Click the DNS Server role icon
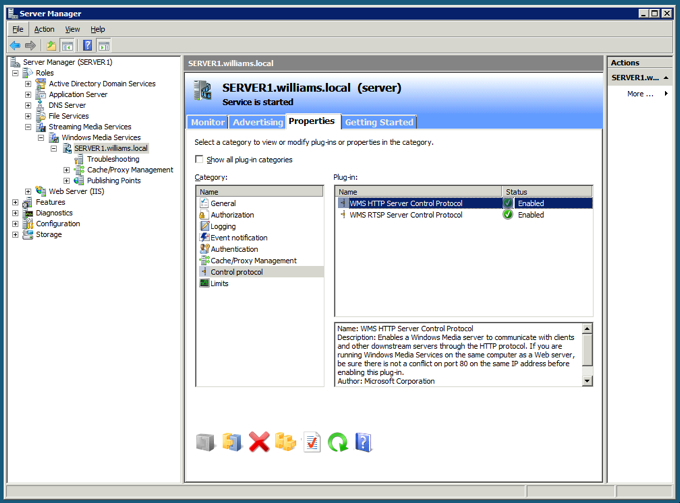The width and height of the screenshot is (680, 503). 41,105
